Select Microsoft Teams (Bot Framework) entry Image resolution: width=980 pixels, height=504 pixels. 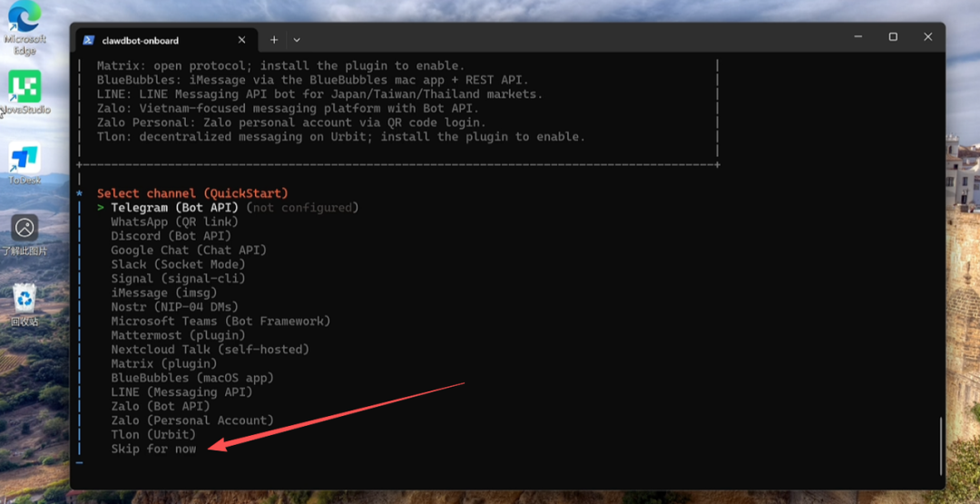click(220, 321)
